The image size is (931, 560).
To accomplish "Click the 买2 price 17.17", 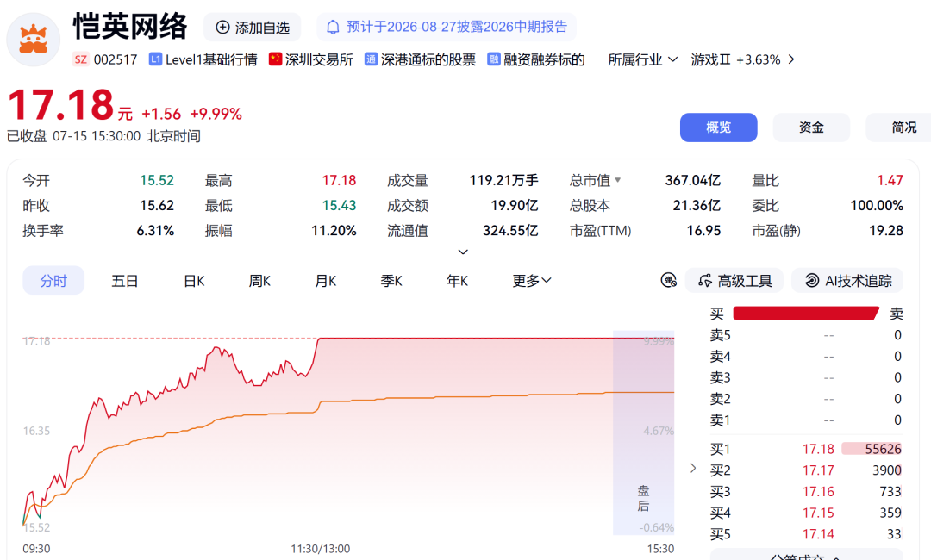I will click(x=818, y=470).
